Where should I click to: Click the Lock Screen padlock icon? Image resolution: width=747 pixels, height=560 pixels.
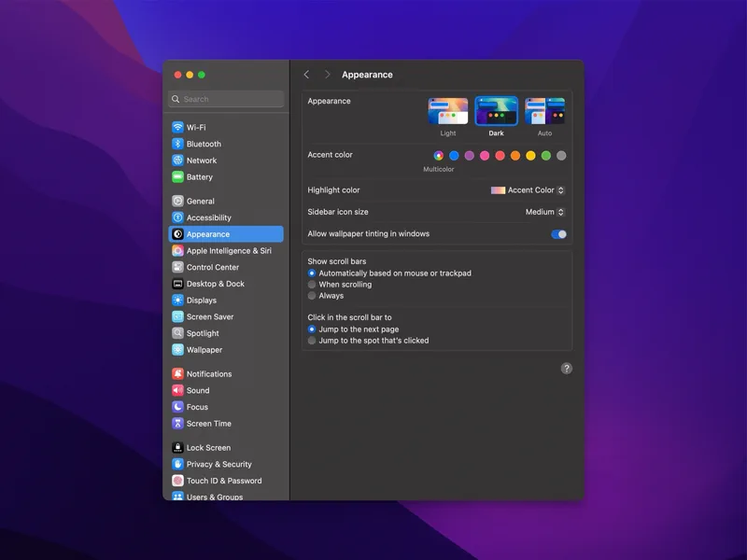(177, 448)
